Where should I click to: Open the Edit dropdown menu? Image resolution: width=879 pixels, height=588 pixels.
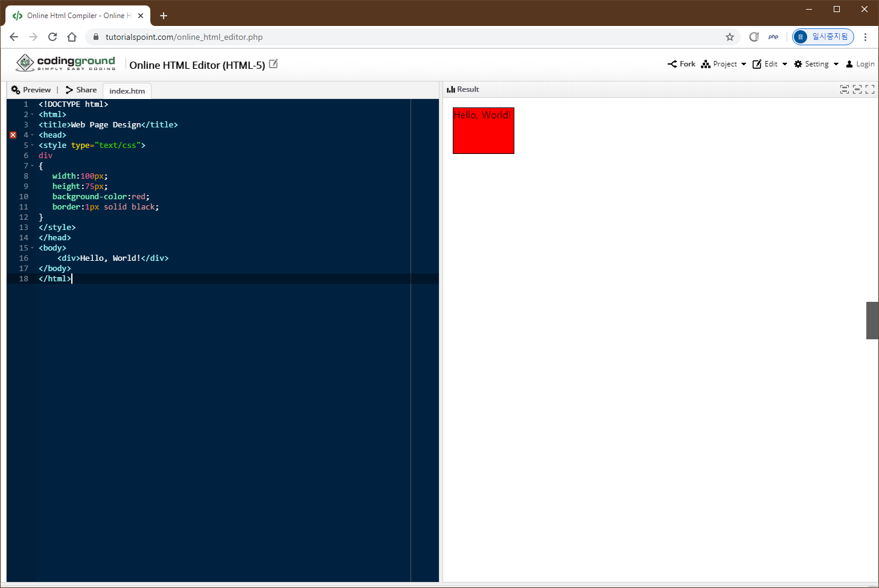[x=770, y=64]
